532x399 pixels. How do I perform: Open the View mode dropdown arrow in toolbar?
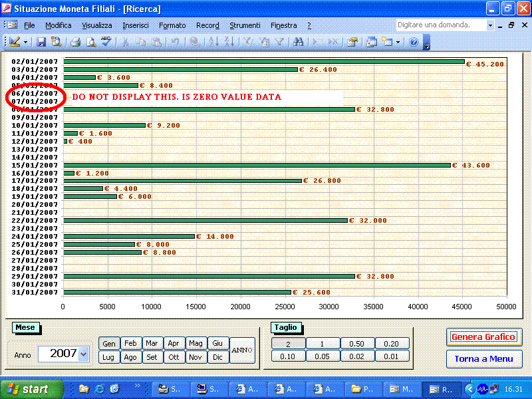(26, 42)
